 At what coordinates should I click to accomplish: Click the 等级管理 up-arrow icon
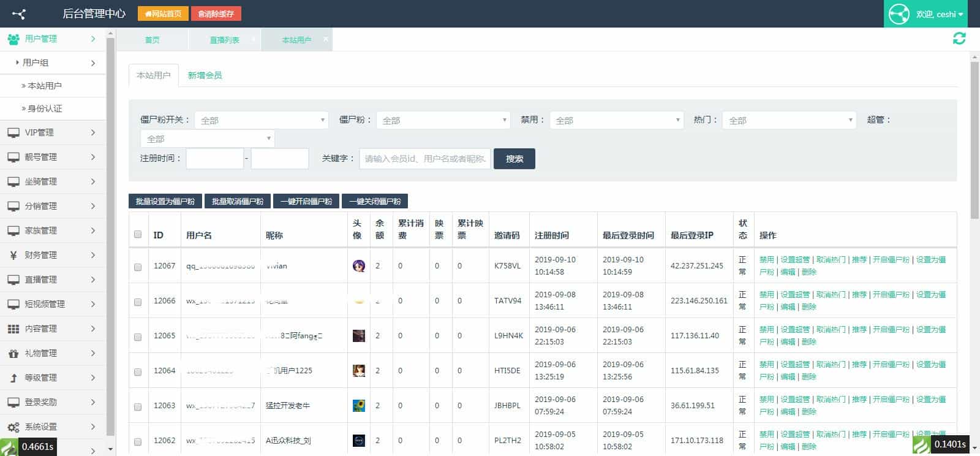[13, 378]
